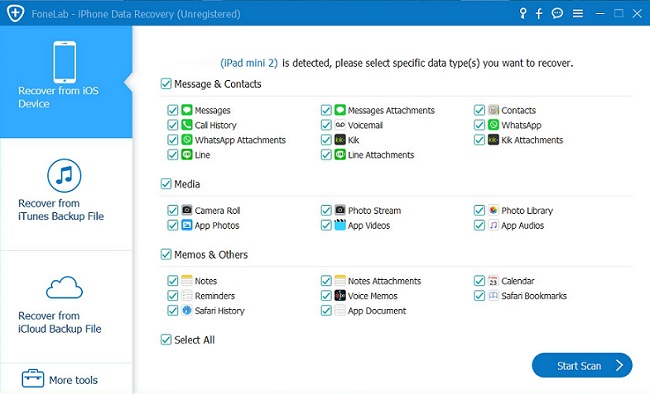Open the hamburger menu icon

tap(578, 14)
